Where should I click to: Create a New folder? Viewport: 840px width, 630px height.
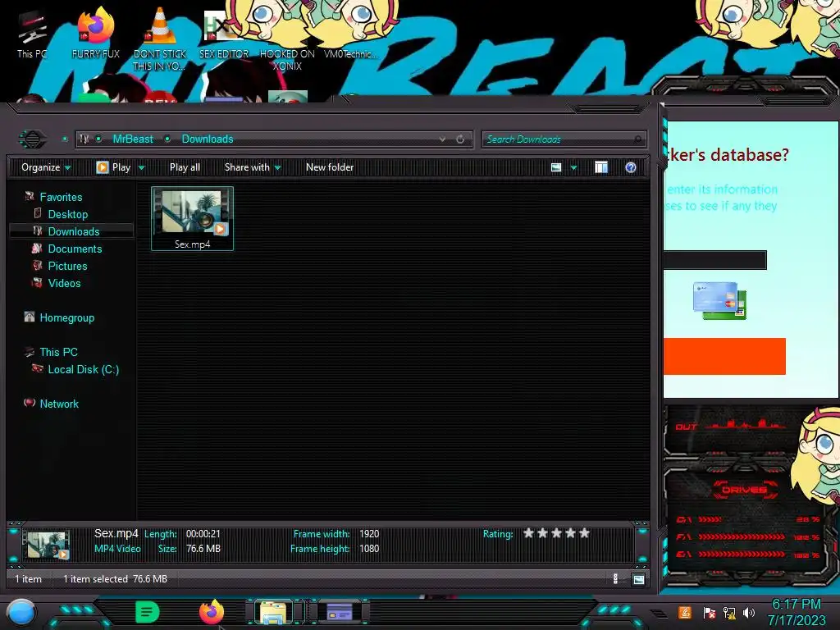click(330, 167)
